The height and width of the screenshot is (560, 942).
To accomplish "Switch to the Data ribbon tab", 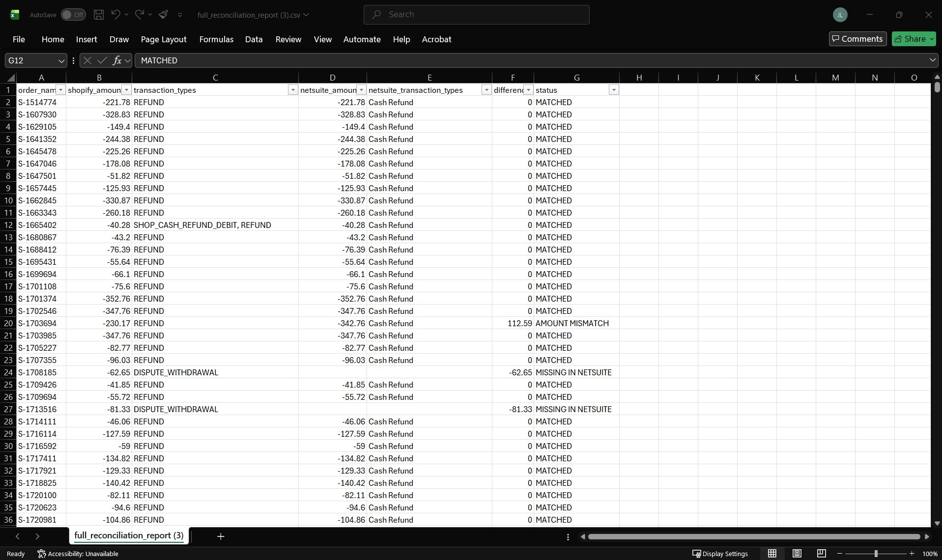I will (x=253, y=39).
